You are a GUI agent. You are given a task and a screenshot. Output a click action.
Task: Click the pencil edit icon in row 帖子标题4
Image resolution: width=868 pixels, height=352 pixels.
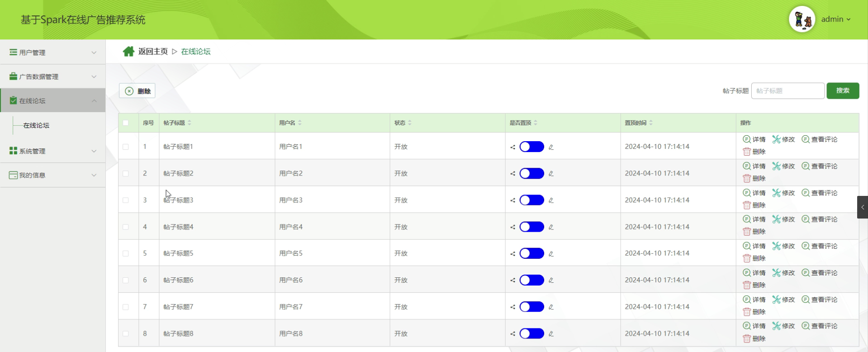tap(551, 227)
